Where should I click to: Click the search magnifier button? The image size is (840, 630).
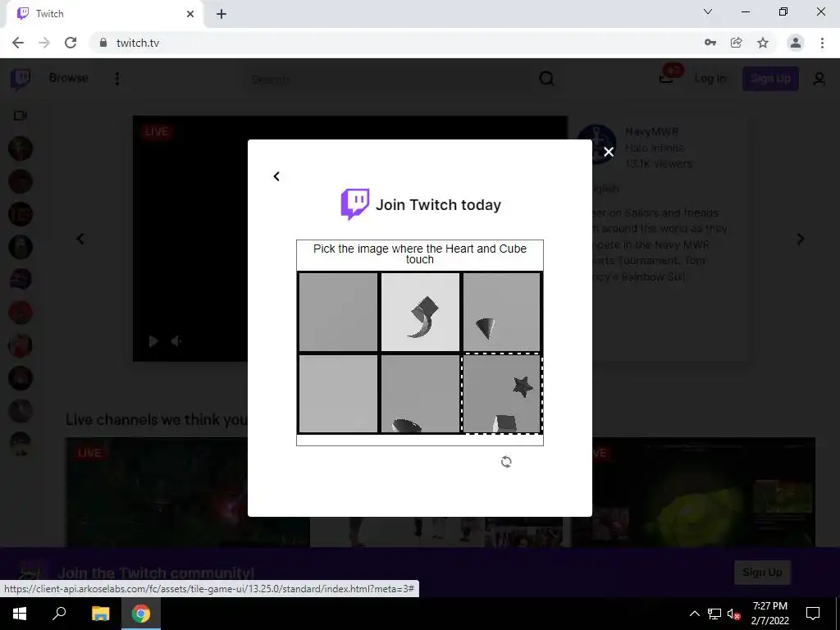(546, 80)
